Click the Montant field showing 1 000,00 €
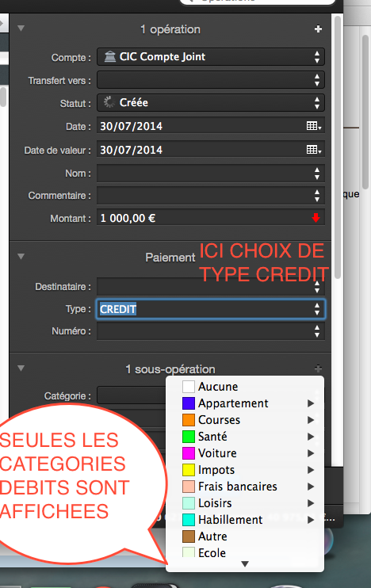This screenshot has height=588, width=371. pyautogui.click(x=210, y=218)
